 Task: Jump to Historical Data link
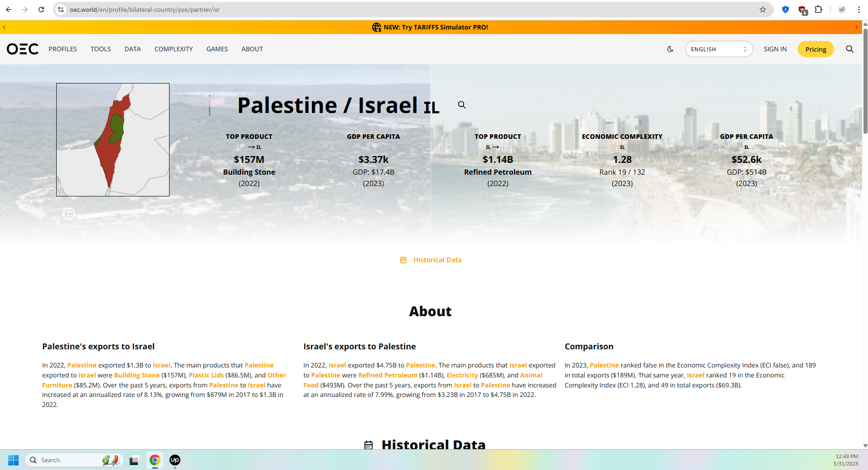(437, 260)
